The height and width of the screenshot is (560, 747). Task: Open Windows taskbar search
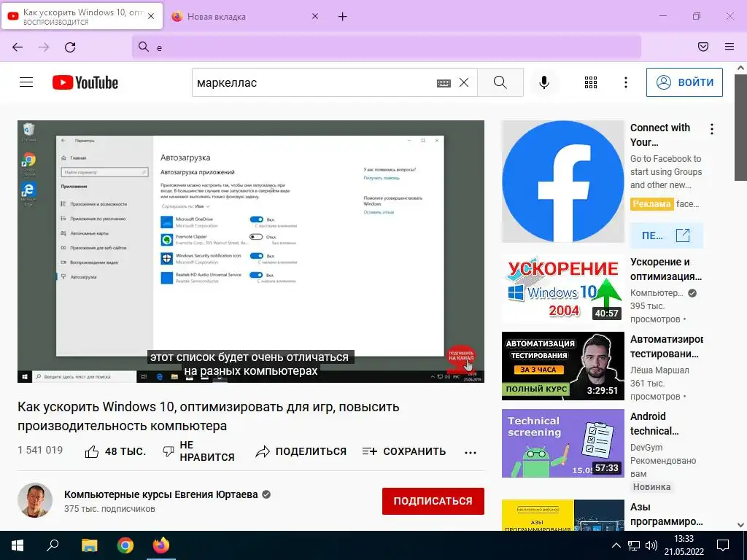click(x=53, y=545)
